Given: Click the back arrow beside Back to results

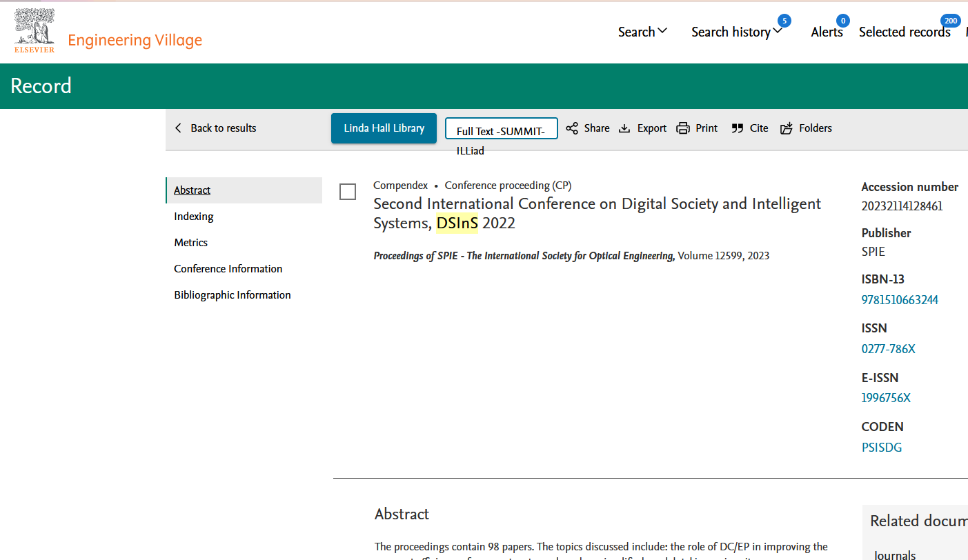Looking at the screenshot, I should pos(179,128).
